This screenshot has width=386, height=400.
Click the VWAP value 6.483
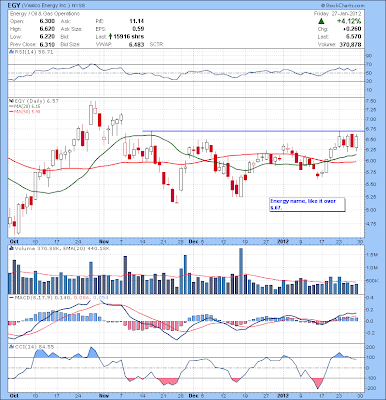point(137,44)
